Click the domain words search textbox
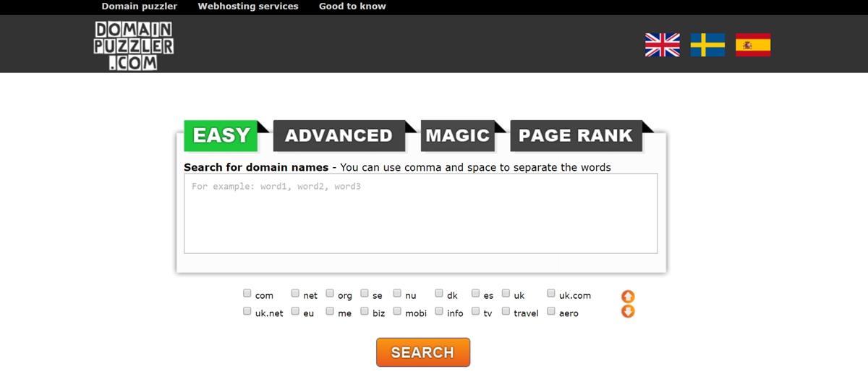Screen dimensions: 868x390 [421, 213]
